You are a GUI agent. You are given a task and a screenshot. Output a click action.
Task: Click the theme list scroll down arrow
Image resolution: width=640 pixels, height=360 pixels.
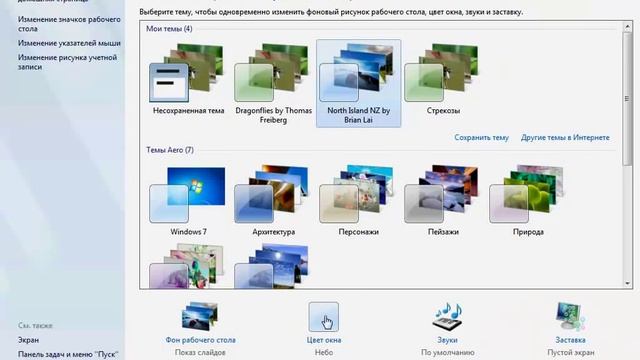[627, 283]
